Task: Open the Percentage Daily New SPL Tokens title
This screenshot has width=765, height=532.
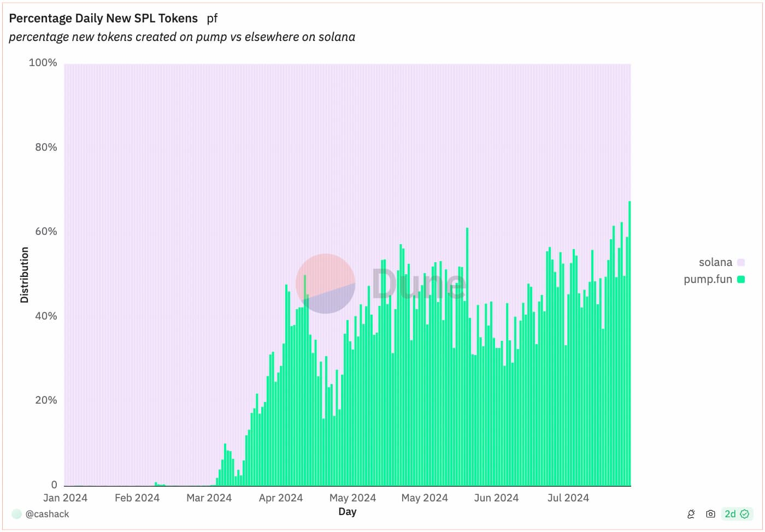Action: click(x=103, y=18)
